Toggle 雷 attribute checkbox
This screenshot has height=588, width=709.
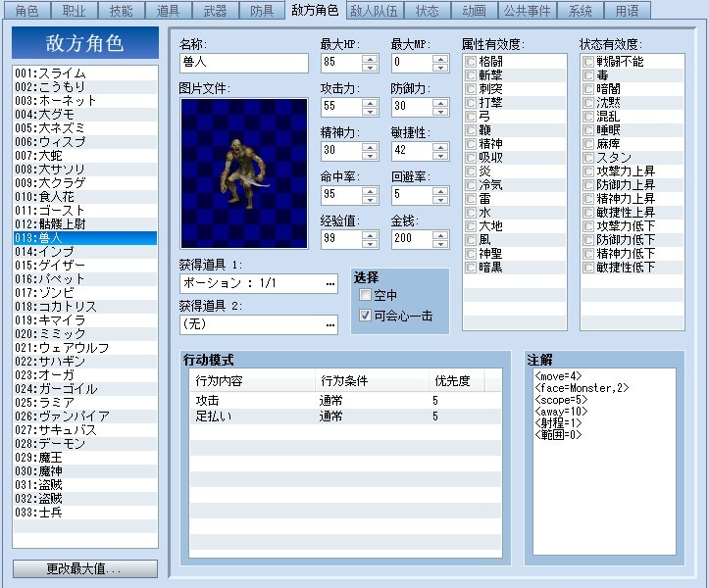pyautogui.click(x=471, y=199)
